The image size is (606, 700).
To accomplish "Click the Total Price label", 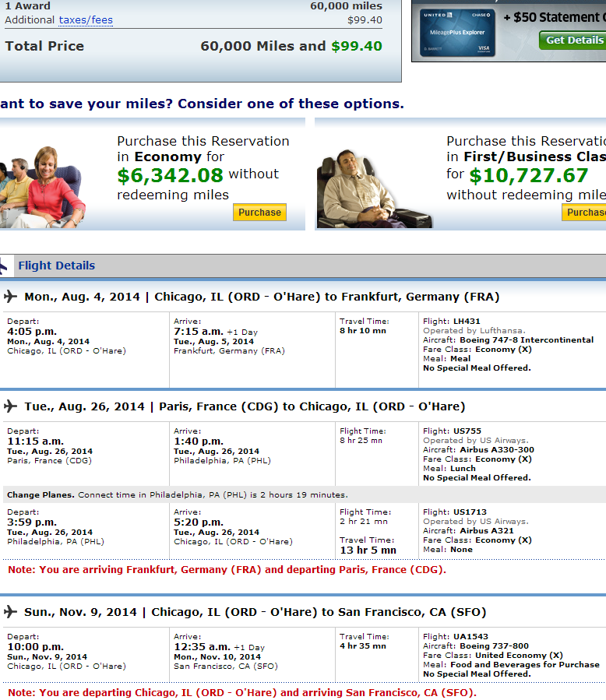I will [44, 46].
